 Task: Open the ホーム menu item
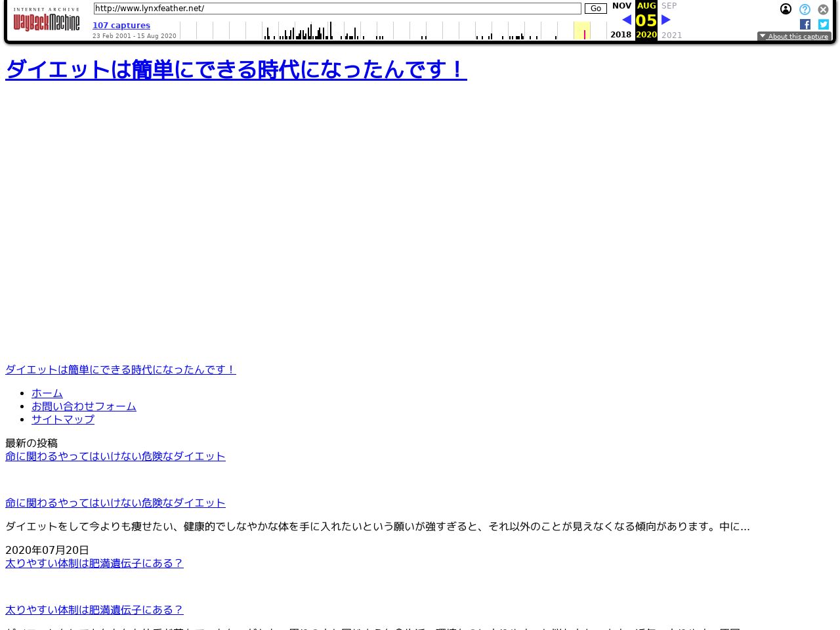point(47,393)
